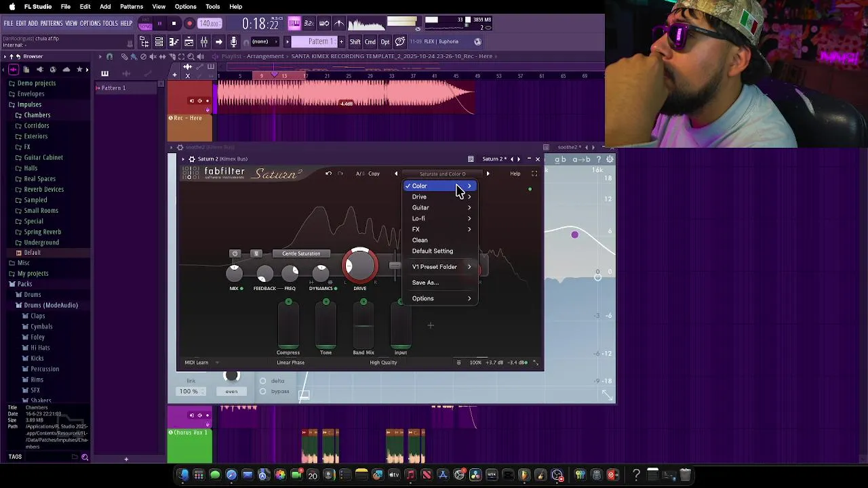Select the bypass radio option in soothe2

click(x=262, y=392)
